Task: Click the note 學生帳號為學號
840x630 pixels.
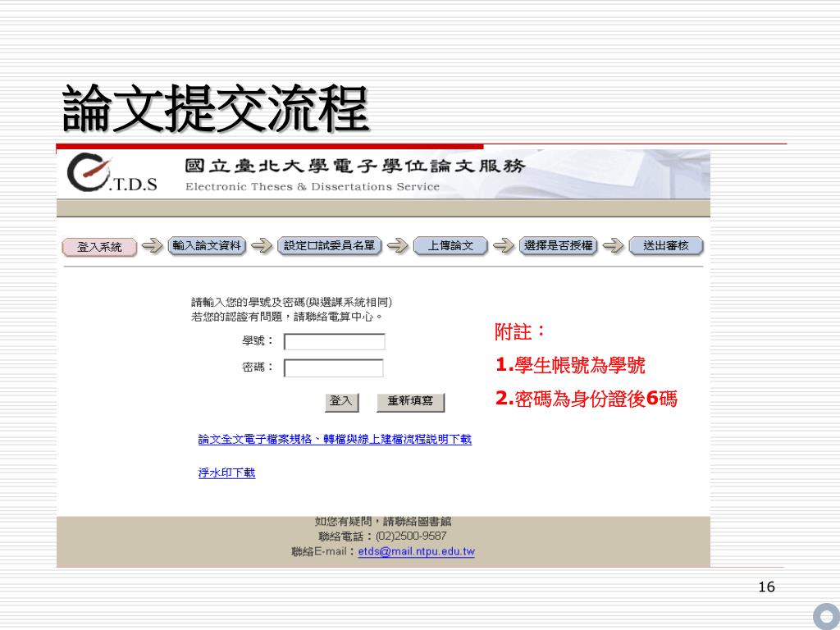Action: pos(570,365)
